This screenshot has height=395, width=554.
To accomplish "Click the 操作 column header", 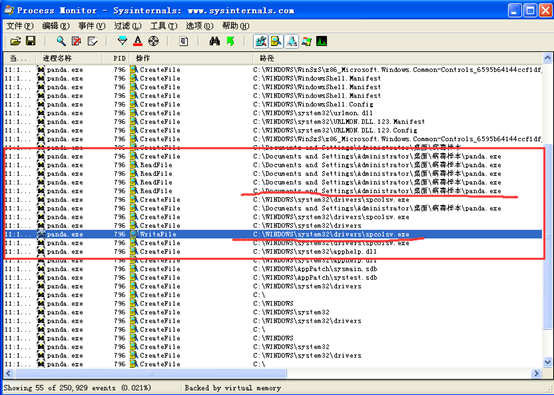I will coord(190,58).
